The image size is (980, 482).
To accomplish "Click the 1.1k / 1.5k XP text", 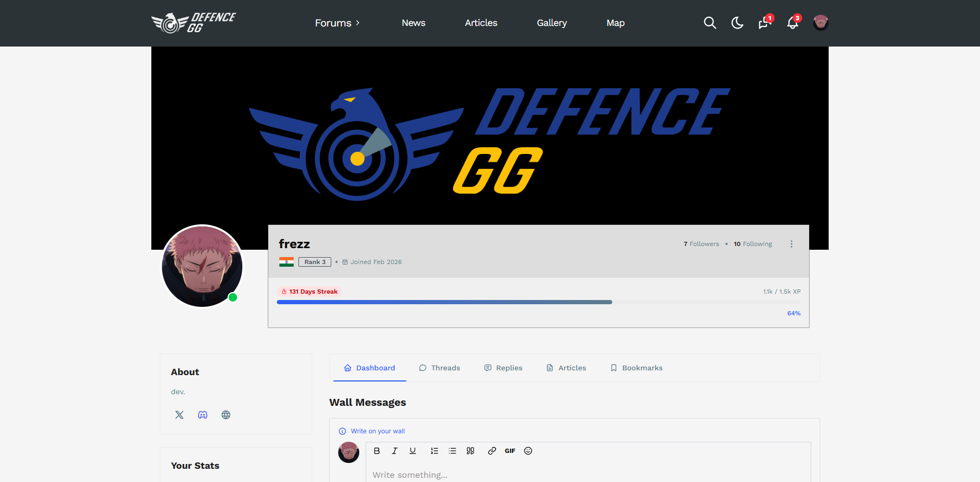I will (782, 292).
